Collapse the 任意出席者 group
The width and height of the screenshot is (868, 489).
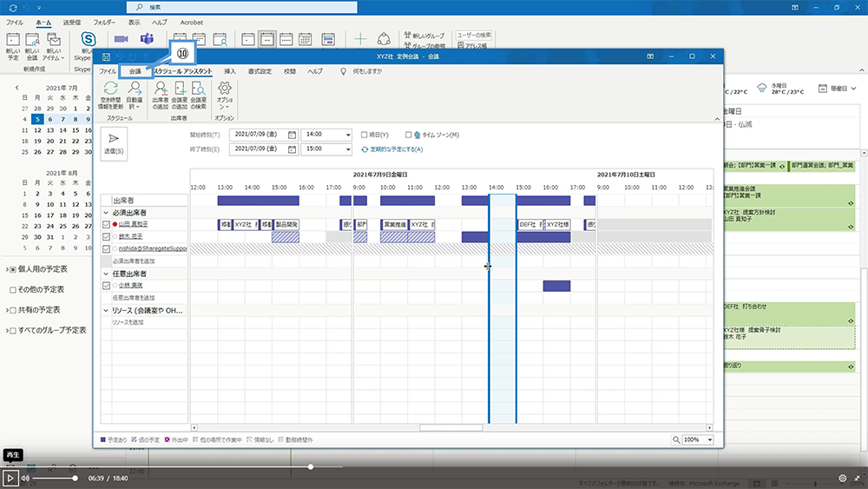106,274
